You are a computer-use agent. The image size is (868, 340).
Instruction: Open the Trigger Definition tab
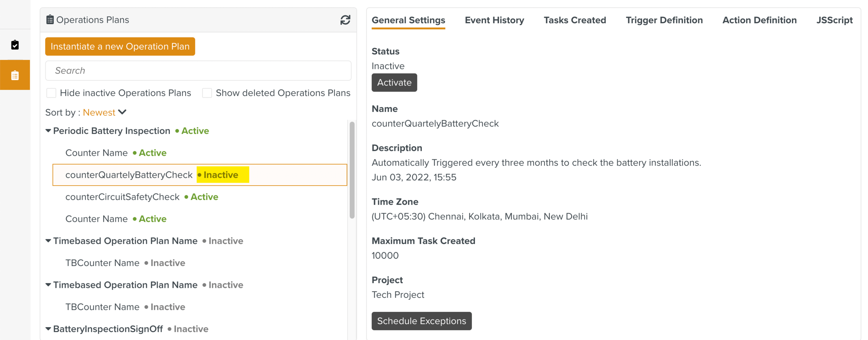coord(664,20)
